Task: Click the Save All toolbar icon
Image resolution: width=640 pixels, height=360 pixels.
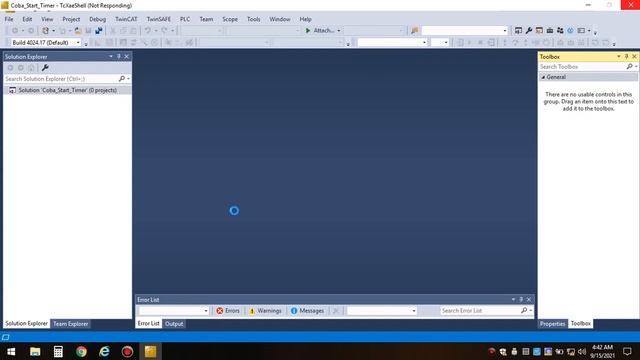Action: pyautogui.click(x=98, y=31)
